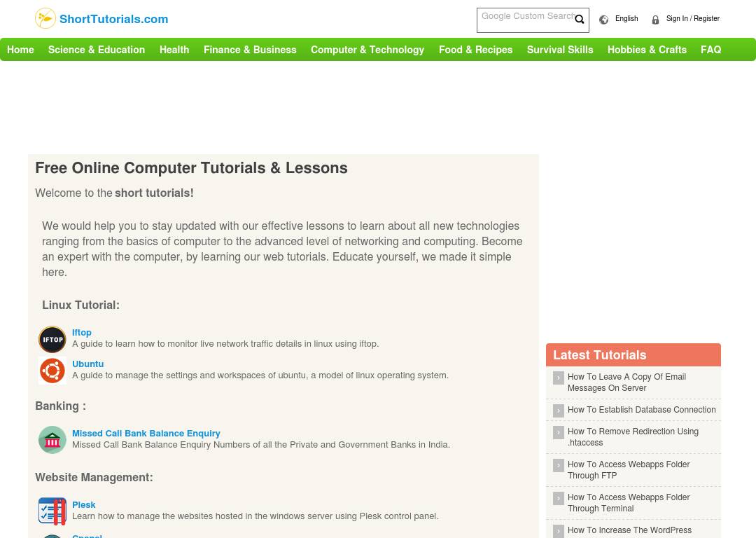756x538 pixels.
Task: Click the Ubuntu logo icon
Action: (x=52, y=371)
